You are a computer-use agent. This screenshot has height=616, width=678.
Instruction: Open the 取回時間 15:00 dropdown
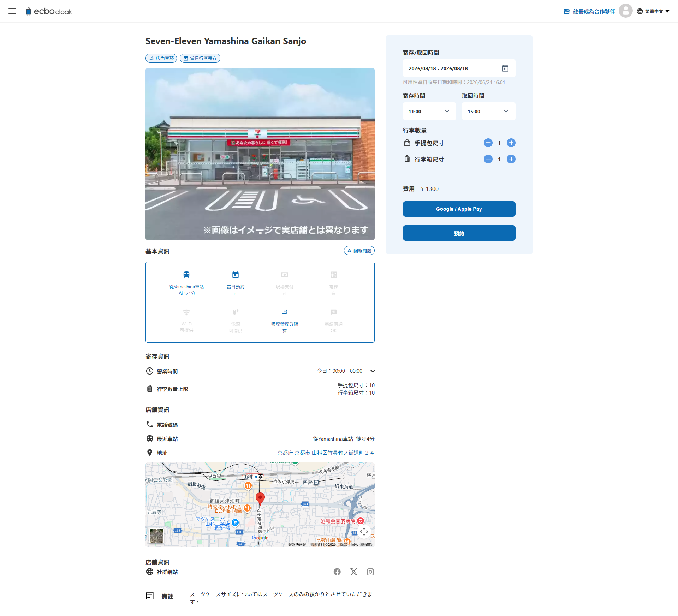tap(488, 111)
